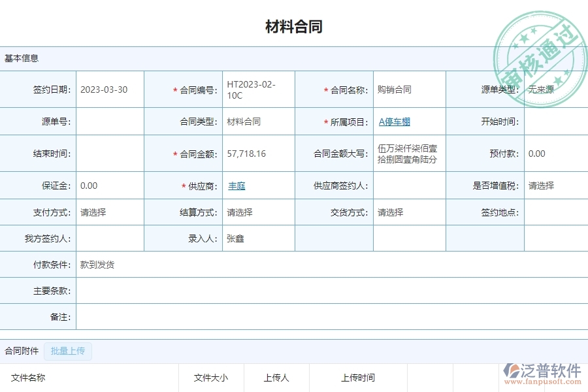Image resolution: width=588 pixels, height=392 pixels.
Task: Click the 主要条款 terms field
Action: [x=327, y=291]
